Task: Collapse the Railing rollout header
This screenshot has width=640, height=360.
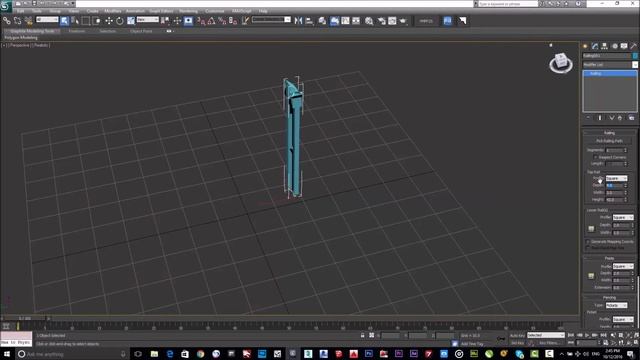Action: pyautogui.click(x=609, y=133)
